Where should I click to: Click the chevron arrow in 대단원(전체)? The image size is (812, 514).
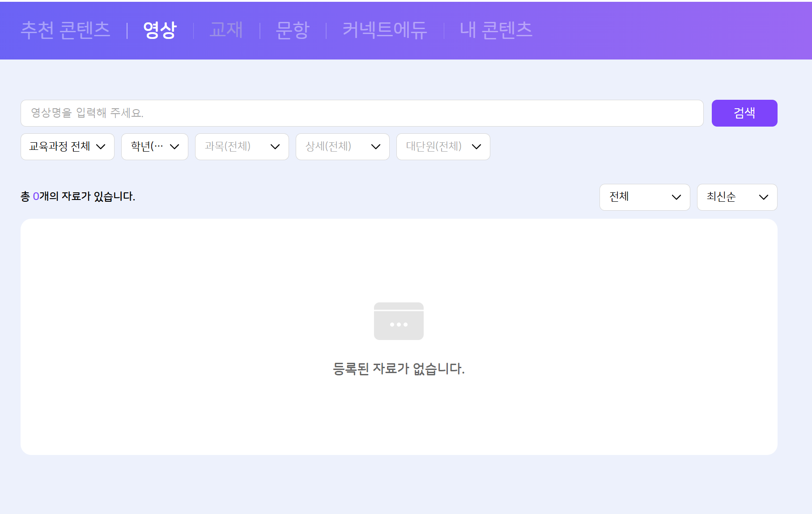coord(476,147)
